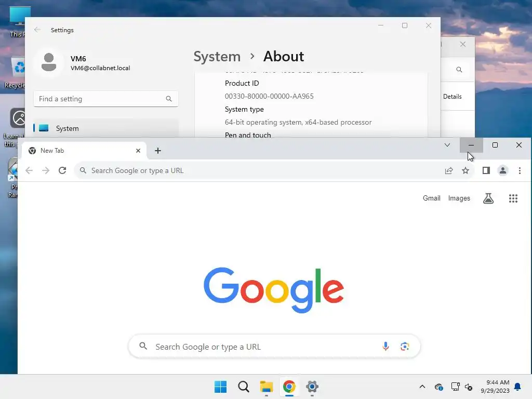The image size is (532, 399).
Task: Select System in Settings sidebar
Action: tap(106, 128)
